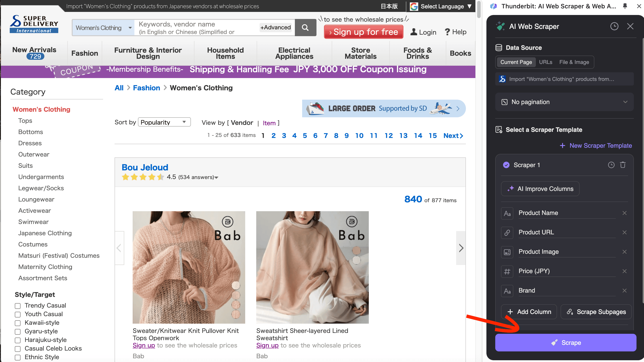Open the Sort by Popularity dropdown
Screen dimensions: 644x362
point(164,122)
